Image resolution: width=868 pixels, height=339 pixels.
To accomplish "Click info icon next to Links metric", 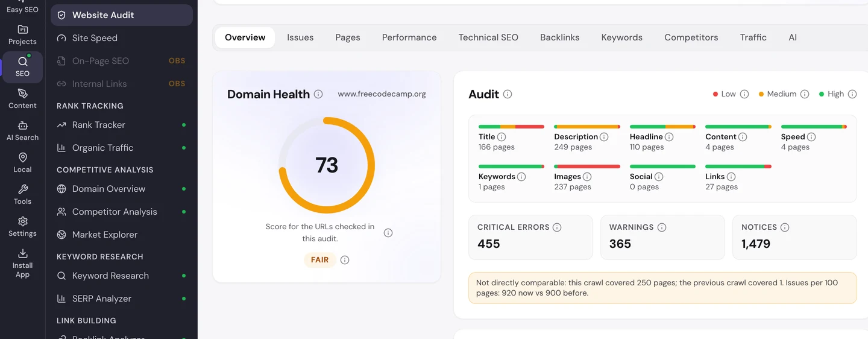I will coord(731,177).
